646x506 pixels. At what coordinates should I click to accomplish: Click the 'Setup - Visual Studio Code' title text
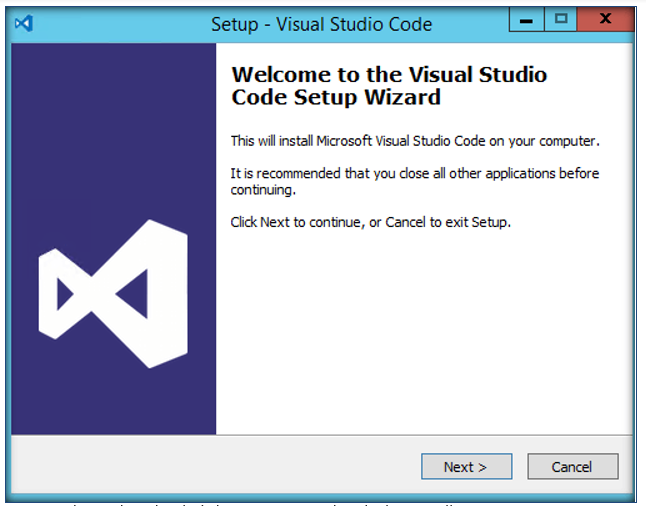tap(322, 24)
